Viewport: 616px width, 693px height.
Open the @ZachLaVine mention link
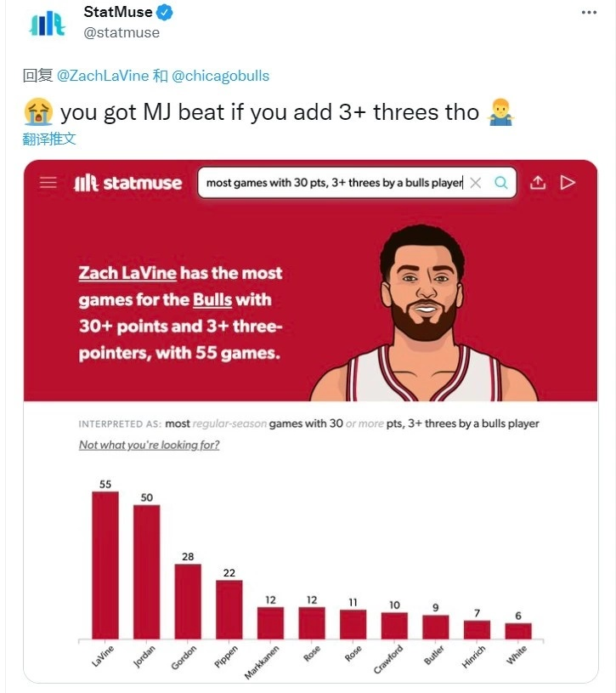point(103,76)
